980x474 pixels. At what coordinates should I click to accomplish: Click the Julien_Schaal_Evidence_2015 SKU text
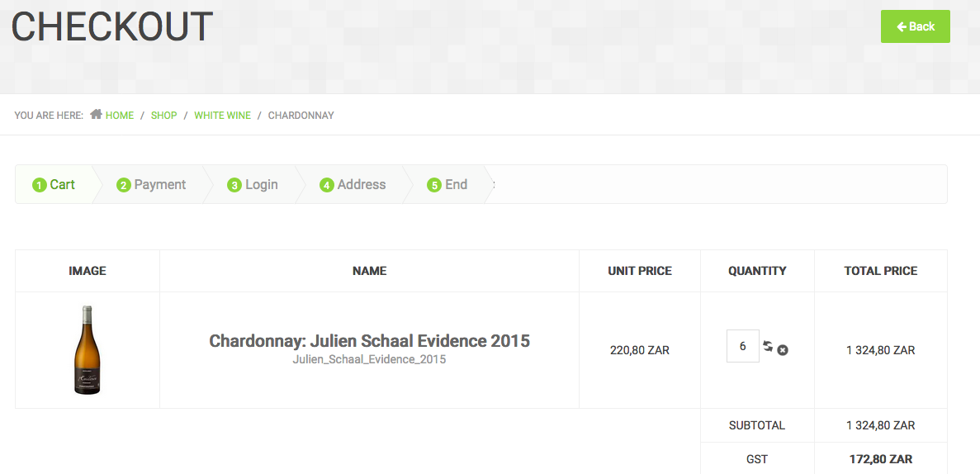[x=369, y=360]
